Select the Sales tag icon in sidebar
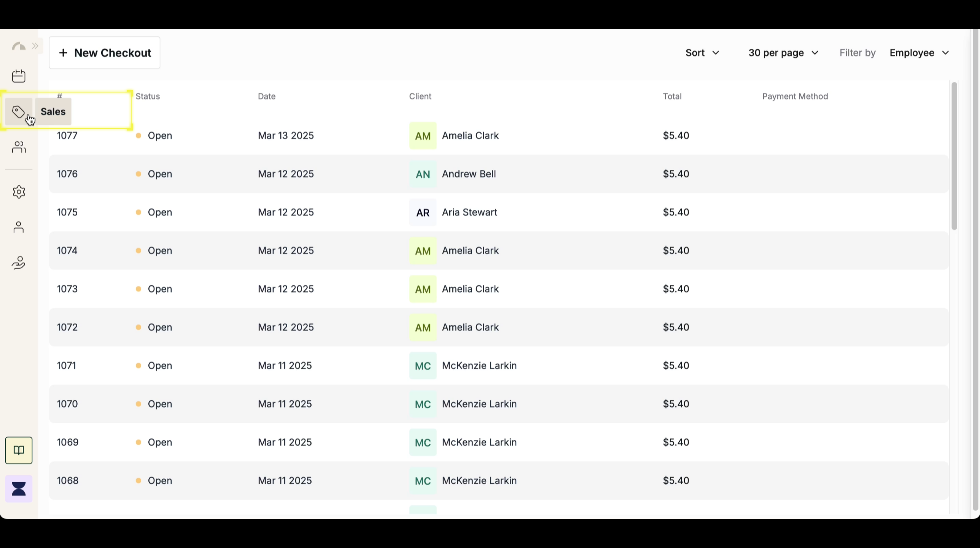This screenshot has height=548, width=980. click(19, 112)
